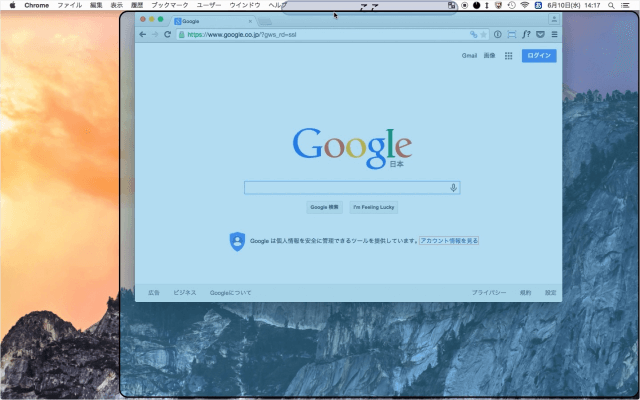Image resolution: width=640 pixels, height=400 pixels.
Task: Click the Chrome user profile button
Action: (554, 19)
